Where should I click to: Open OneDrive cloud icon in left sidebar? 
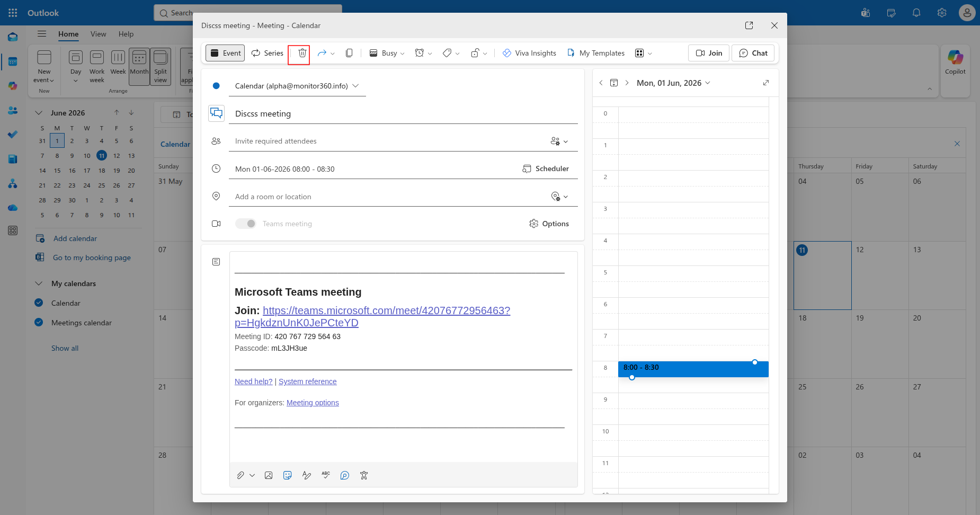[13, 208]
